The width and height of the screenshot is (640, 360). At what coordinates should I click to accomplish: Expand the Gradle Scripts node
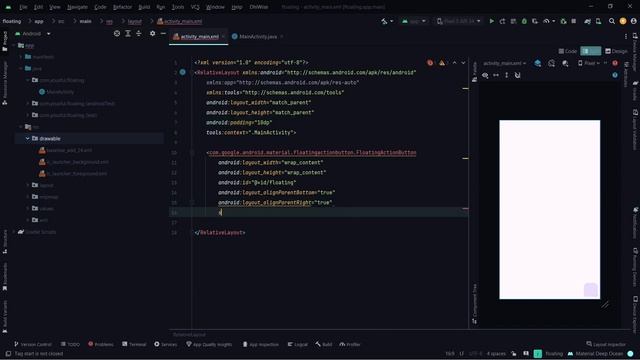point(14,232)
